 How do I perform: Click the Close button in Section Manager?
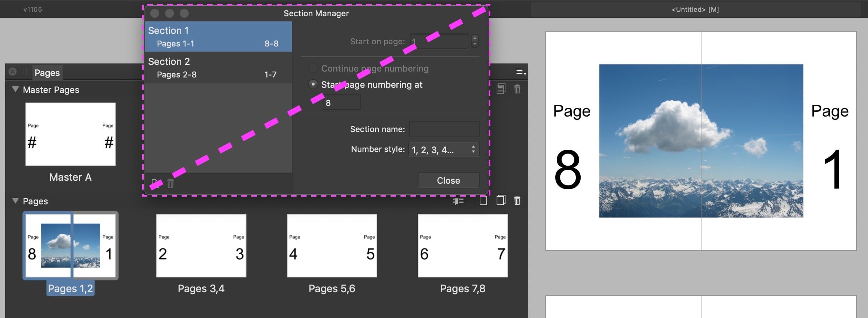(448, 180)
